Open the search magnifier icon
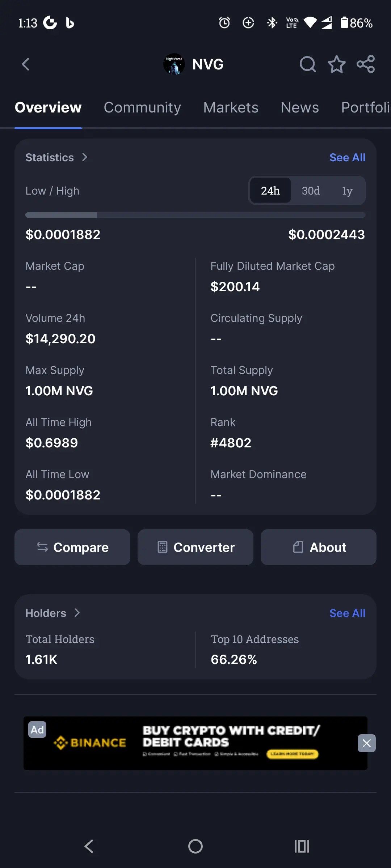This screenshot has width=391, height=868. [308, 64]
